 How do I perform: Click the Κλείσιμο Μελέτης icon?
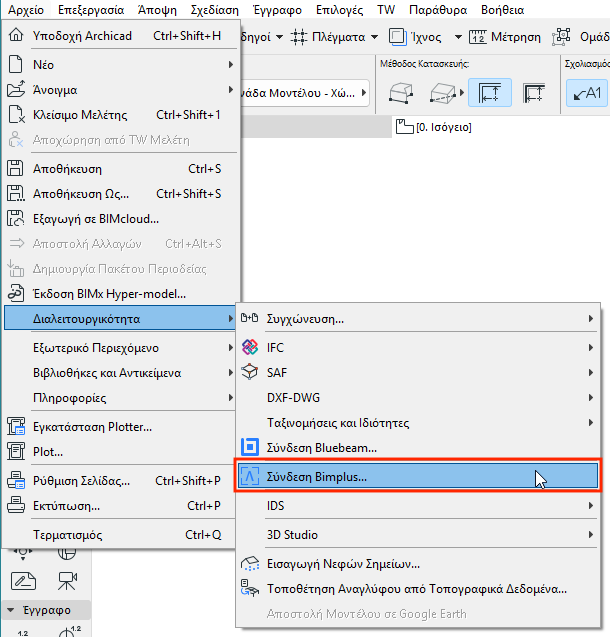[x=16, y=115]
